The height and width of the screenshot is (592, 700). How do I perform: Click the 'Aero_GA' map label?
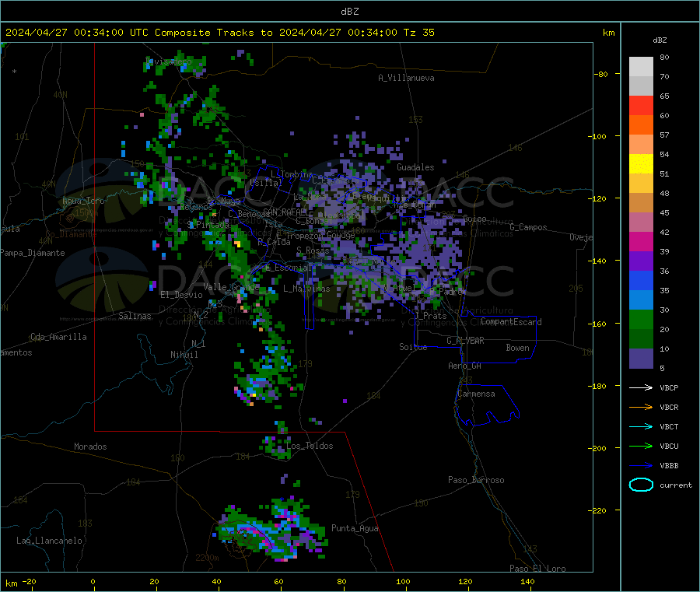click(x=465, y=366)
